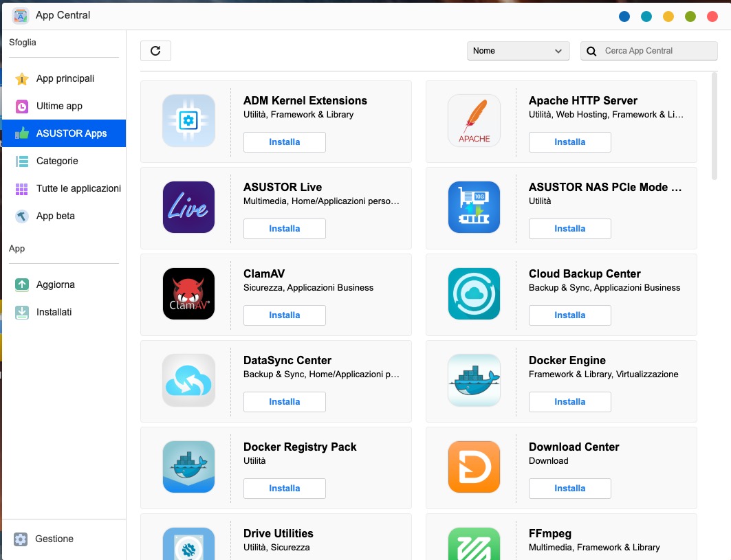
Task: Install Download Center
Action: [x=569, y=489]
